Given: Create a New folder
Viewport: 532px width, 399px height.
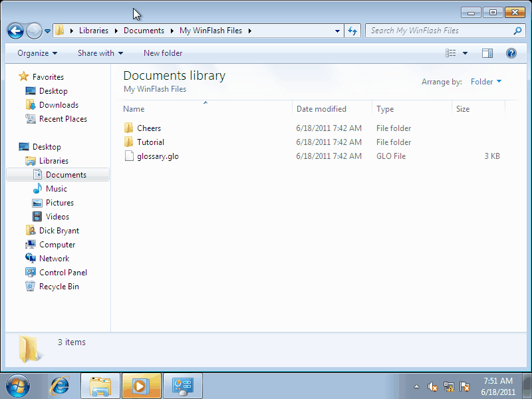Looking at the screenshot, I should [163, 53].
